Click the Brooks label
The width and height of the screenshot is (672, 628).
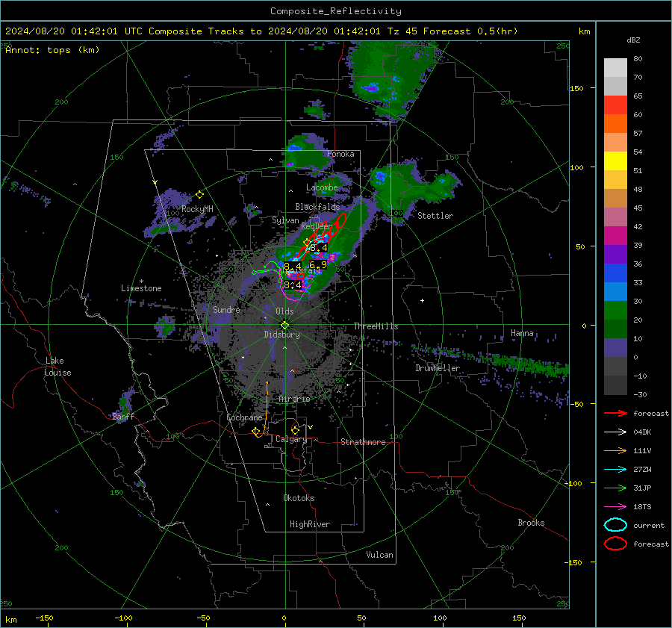pos(531,523)
